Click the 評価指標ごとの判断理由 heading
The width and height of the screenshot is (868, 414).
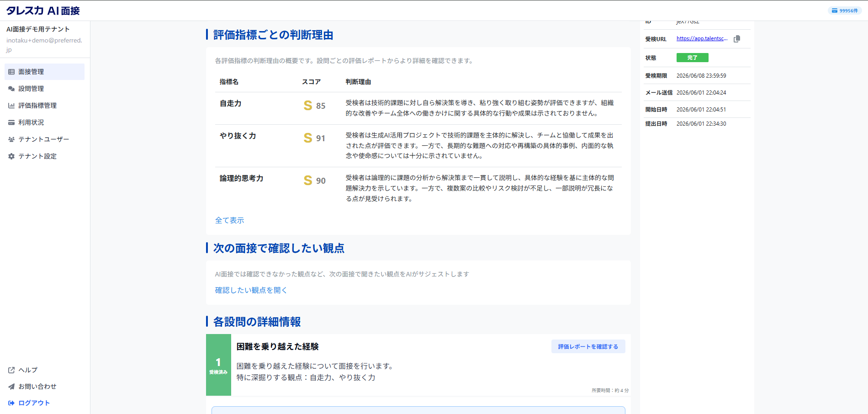pyautogui.click(x=273, y=35)
